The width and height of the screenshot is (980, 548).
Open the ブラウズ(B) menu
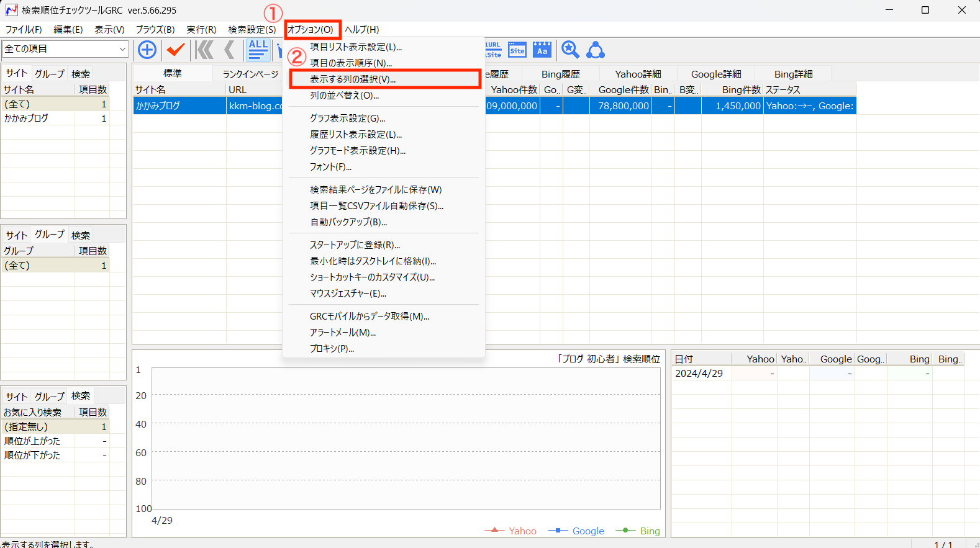[155, 29]
